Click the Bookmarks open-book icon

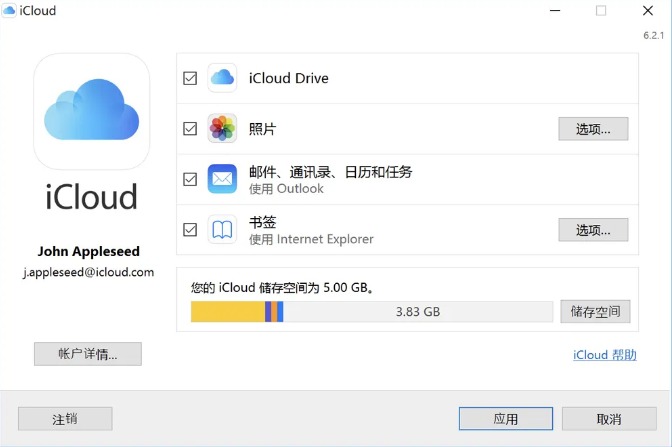click(222, 229)
